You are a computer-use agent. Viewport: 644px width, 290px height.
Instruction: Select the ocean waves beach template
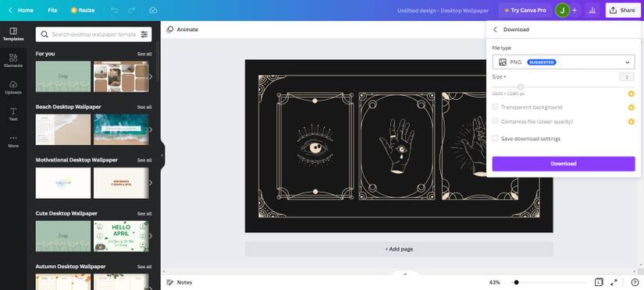pyautogui.click(x=121, y=129)
